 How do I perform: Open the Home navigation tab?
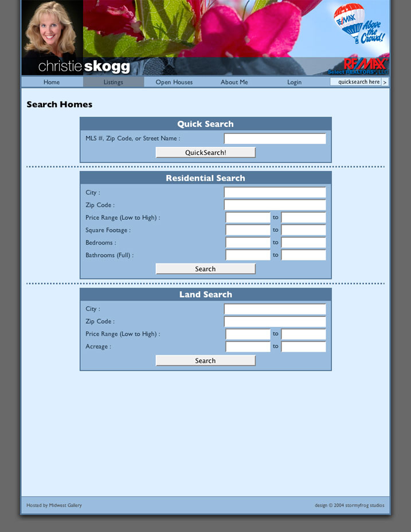click(x=52, y=82)
